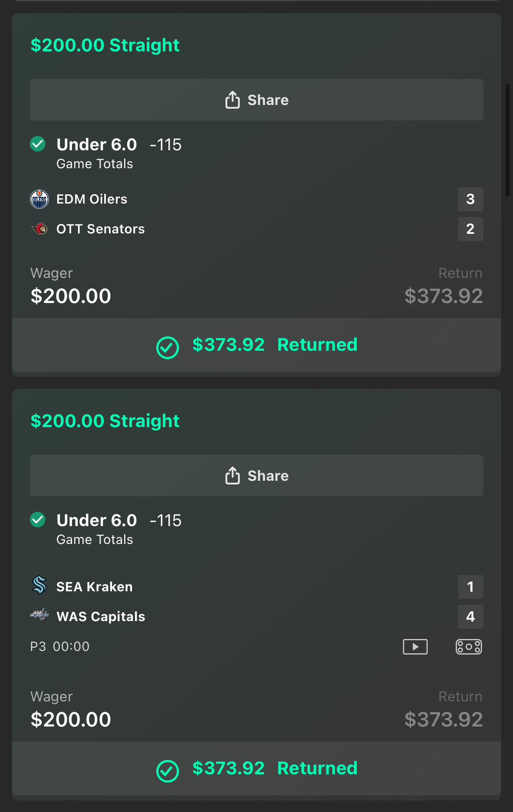Click the share icon in the Oilers bet

pyautogui.click(x=233, y=100)
